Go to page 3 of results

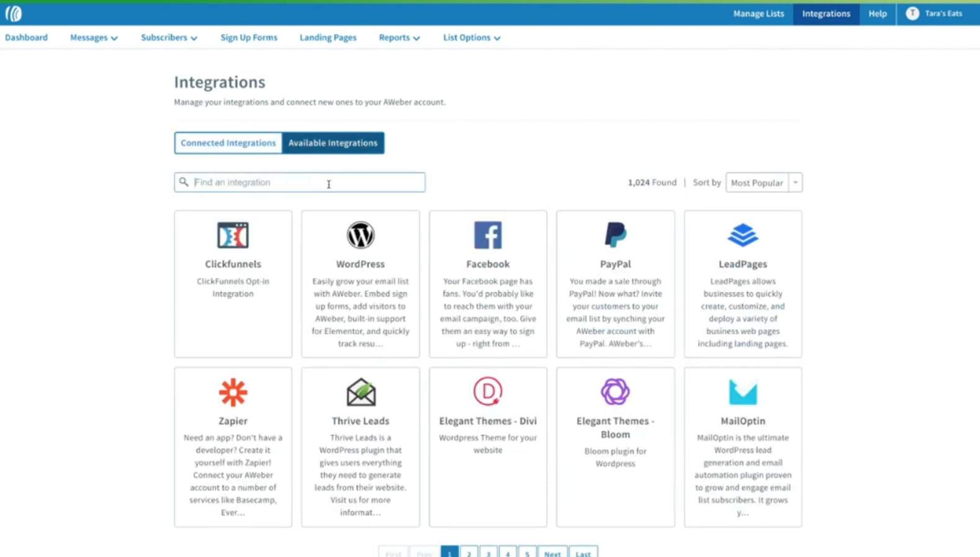coord(488,553)
